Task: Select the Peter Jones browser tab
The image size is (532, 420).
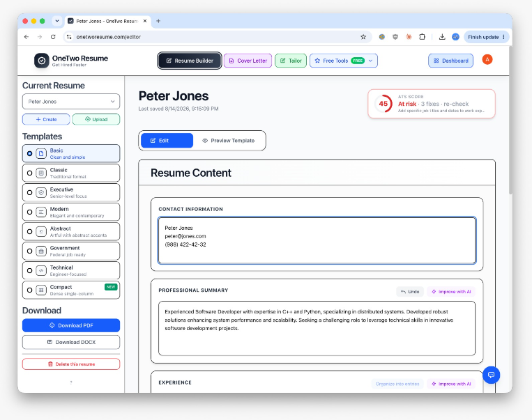Action: point(107,21)
